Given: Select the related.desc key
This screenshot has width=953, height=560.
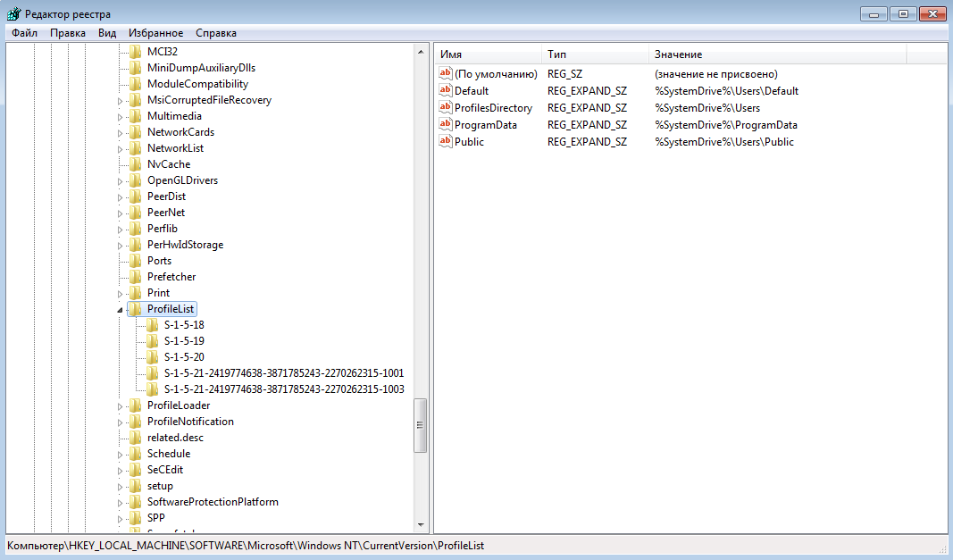Looking at the screenshot, I should [x=175, y=437].
